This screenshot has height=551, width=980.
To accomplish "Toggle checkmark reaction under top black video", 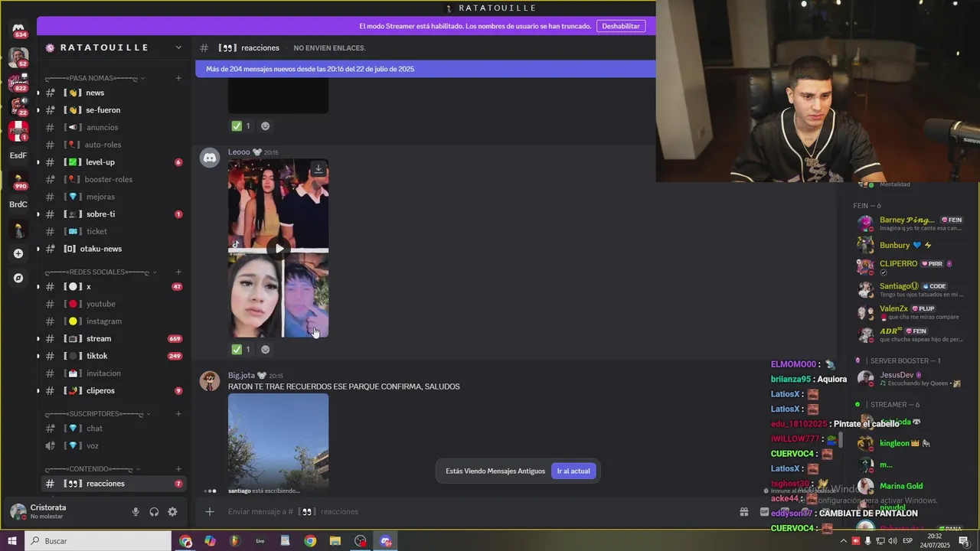I will tap(241, 126).
